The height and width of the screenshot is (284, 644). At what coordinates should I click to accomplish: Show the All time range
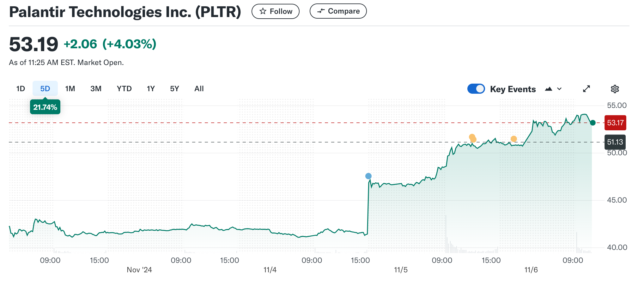click(199, 89)
